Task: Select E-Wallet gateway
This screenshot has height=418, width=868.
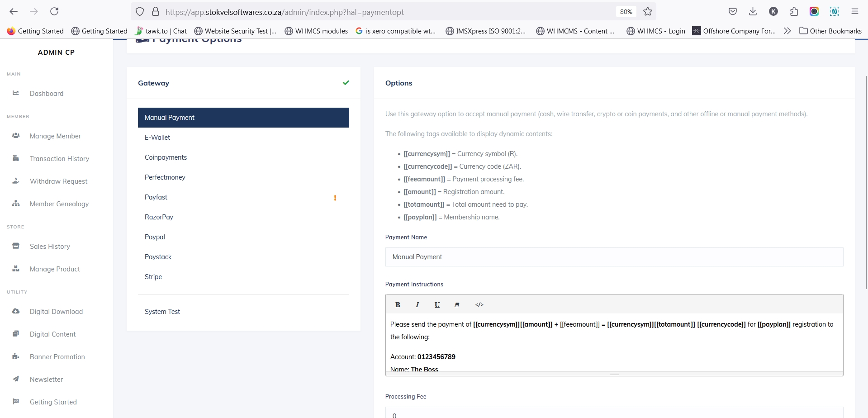Action: coord(243,138)
